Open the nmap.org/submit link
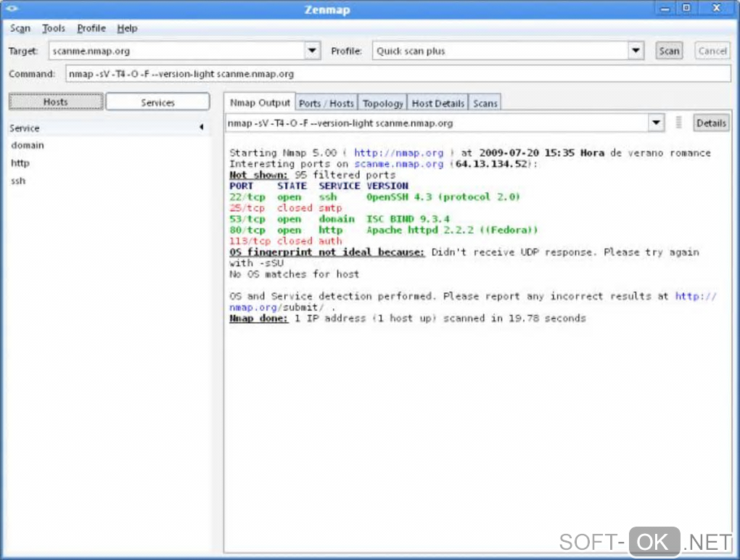The width and height of the screenshot is (740, 560). [276, 308]
